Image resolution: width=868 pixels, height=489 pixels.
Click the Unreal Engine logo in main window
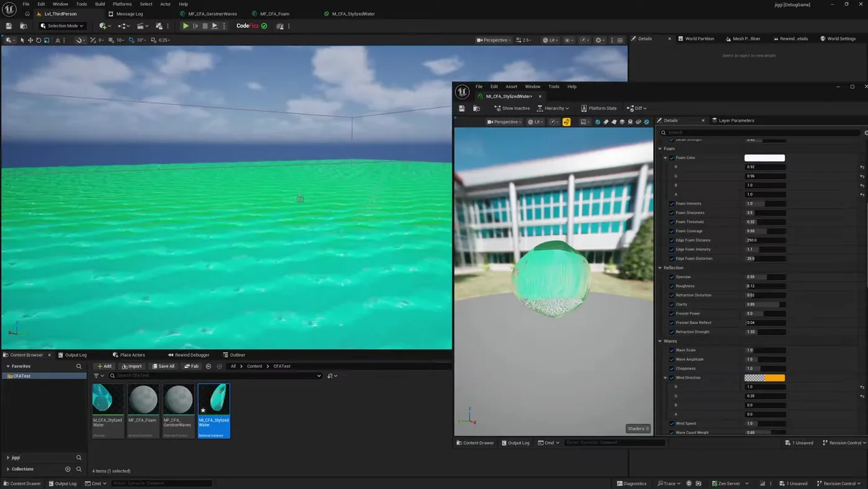click(9, 9)
